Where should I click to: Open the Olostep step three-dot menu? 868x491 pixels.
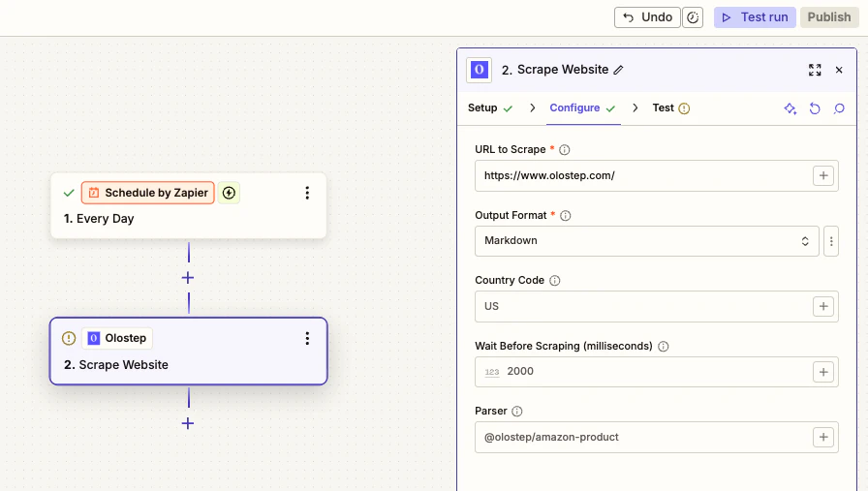click(307, 338)
